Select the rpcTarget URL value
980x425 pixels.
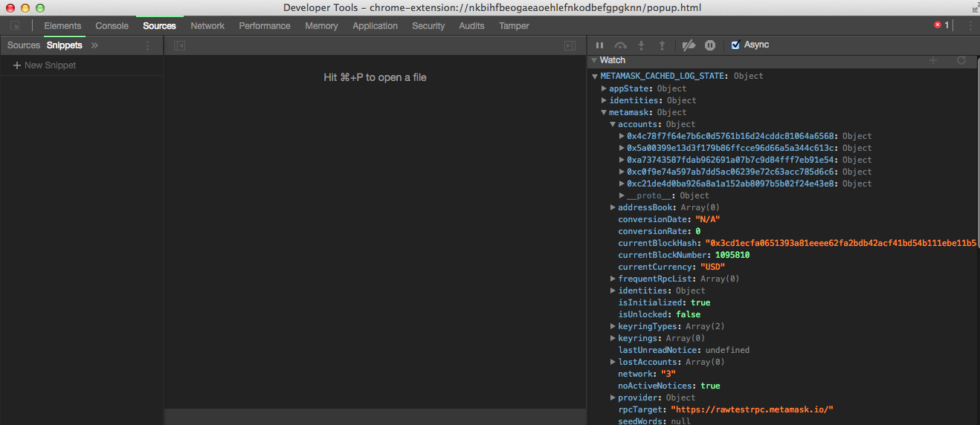(752, 409)
